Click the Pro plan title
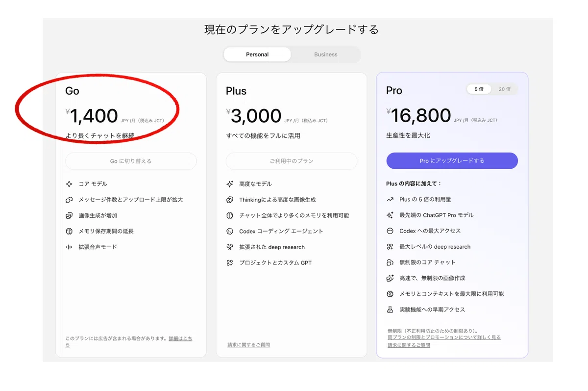The image size is (588, 391). 394,91
